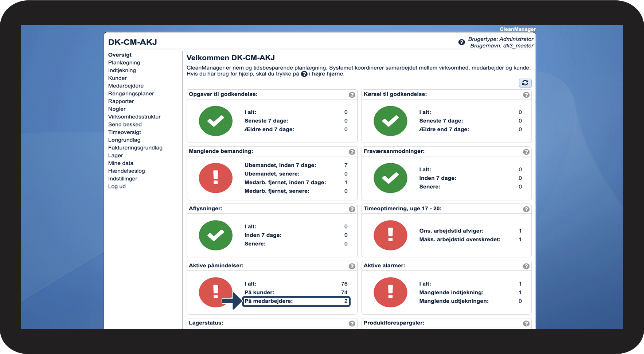Open help for Manglende bemanding

pos(352,152)
